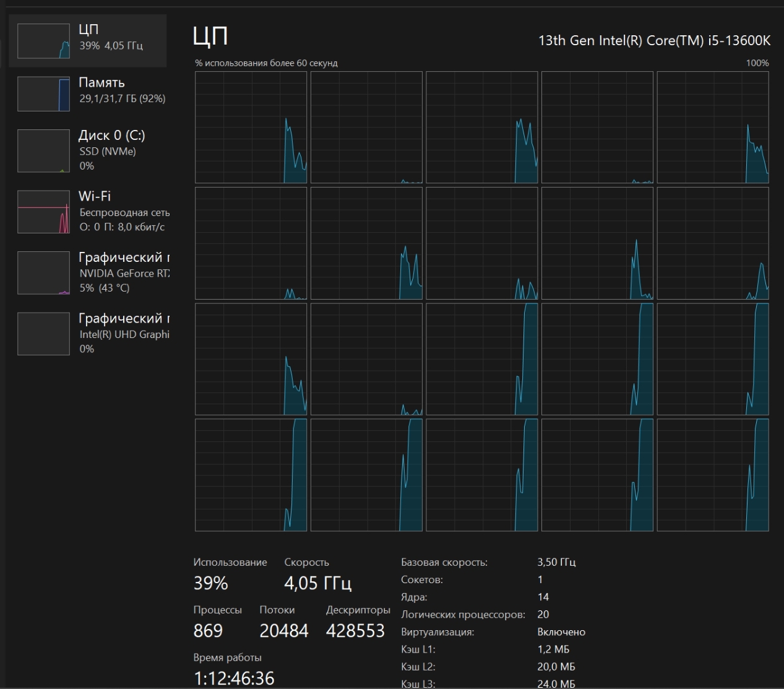Open the Память performance item

88,93
